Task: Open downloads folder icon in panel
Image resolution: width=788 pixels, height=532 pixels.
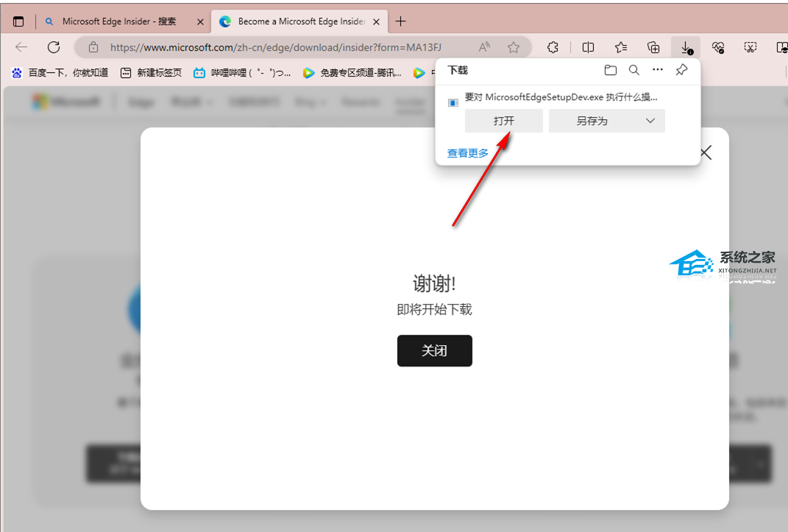Action: pyautogui.click(x=611, y=71)
